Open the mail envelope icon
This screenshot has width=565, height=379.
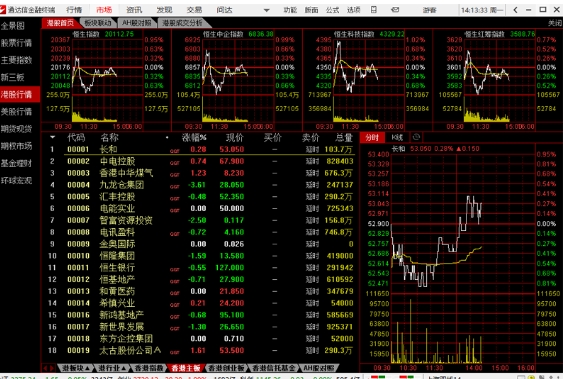click(x=395, y=10)
